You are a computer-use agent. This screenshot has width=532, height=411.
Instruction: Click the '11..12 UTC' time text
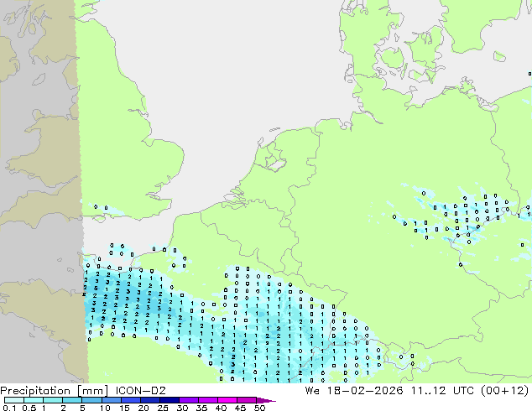tap(443, 390)
